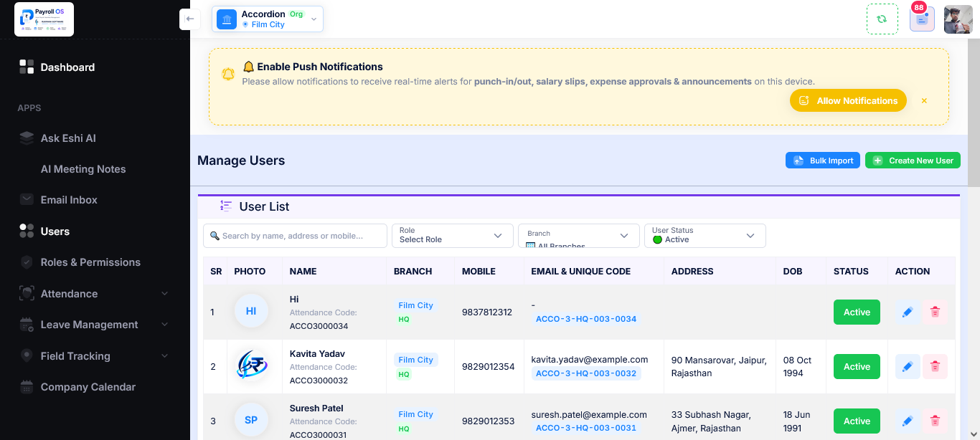Expand the Field Tracking menu

(x=95, y=356)
